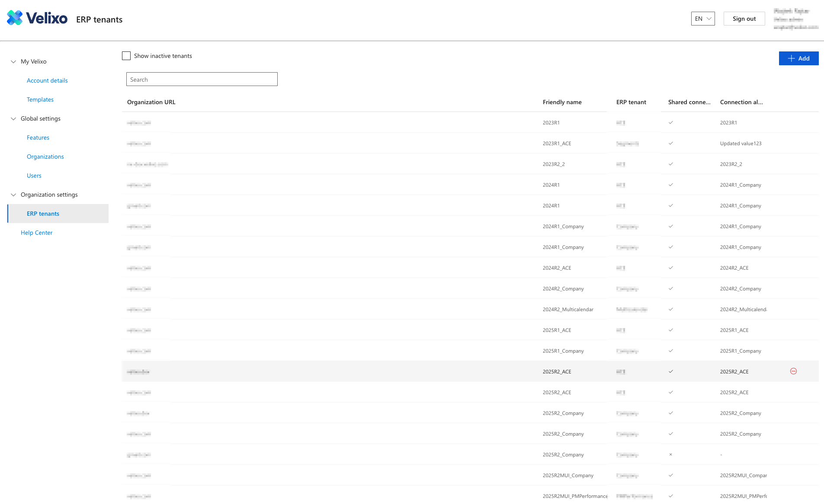Click inside the Search input field
This screenshot has height=504, width=824.
coord(202,79)
